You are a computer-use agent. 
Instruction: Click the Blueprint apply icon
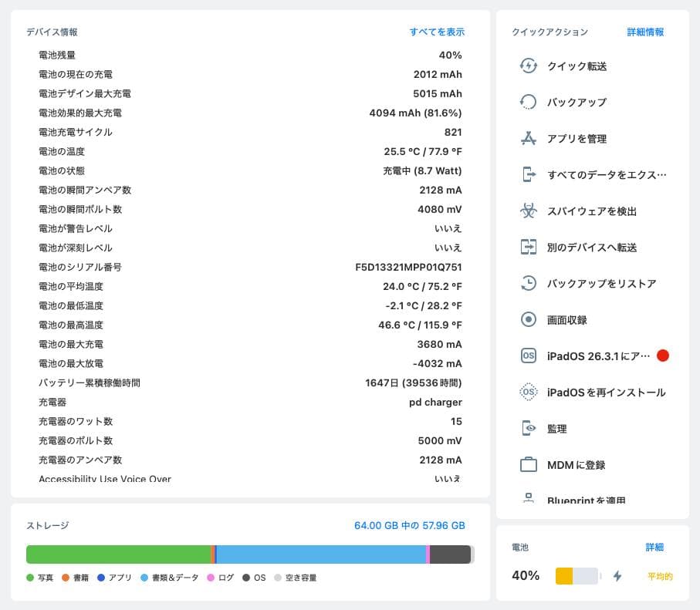529,497
